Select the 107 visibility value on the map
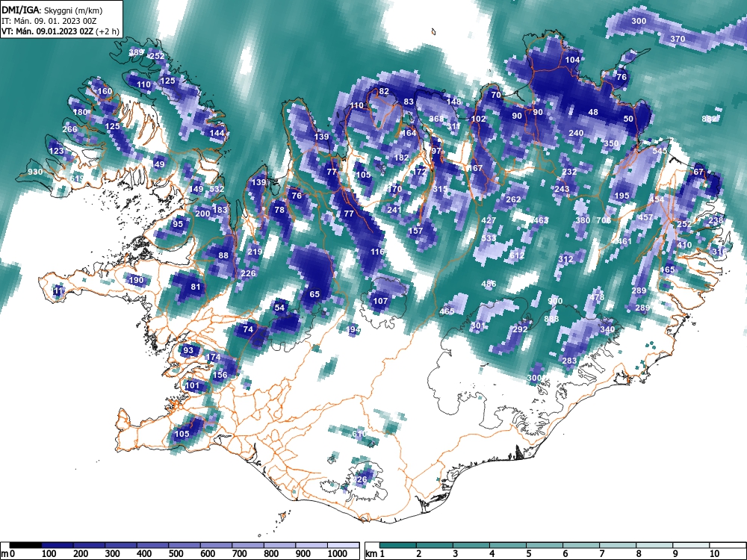Viewport: 747px width, 560px height. click(380, 302)
